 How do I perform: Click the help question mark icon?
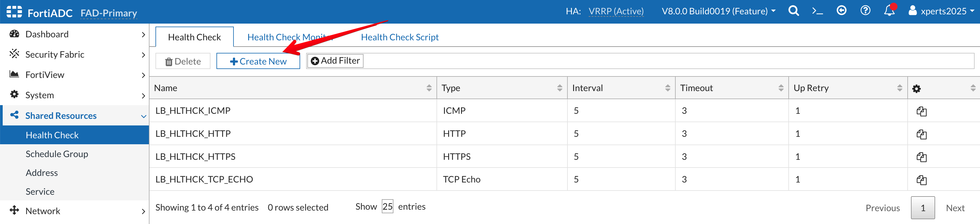865,11
